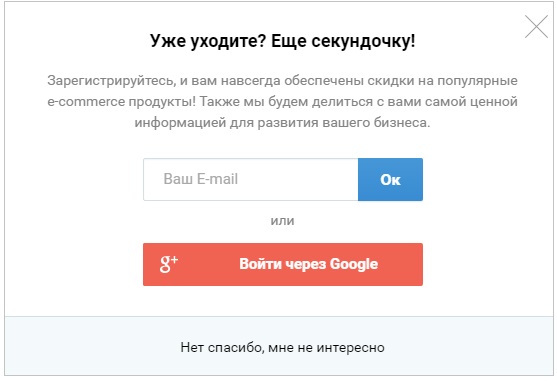Screen dimensions: 557x381
Task: Click the Google Plus g+ icon
Action: coord(169,264)
